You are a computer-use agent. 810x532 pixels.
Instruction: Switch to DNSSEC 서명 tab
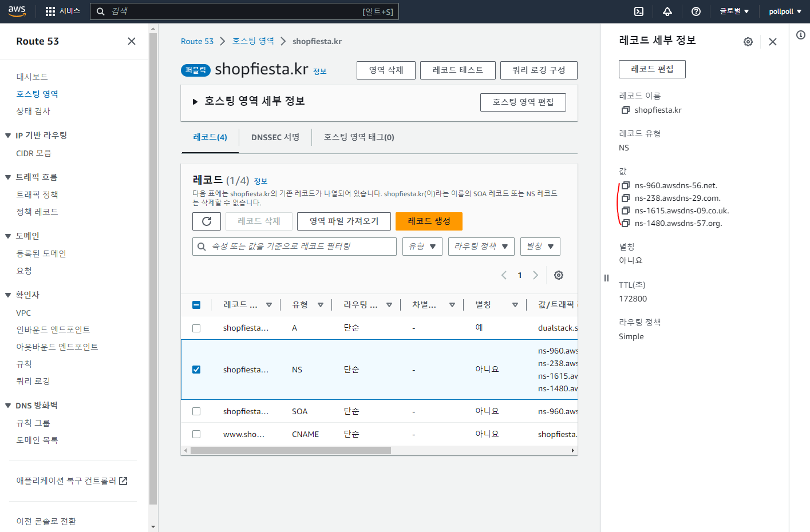pos(275,137)
